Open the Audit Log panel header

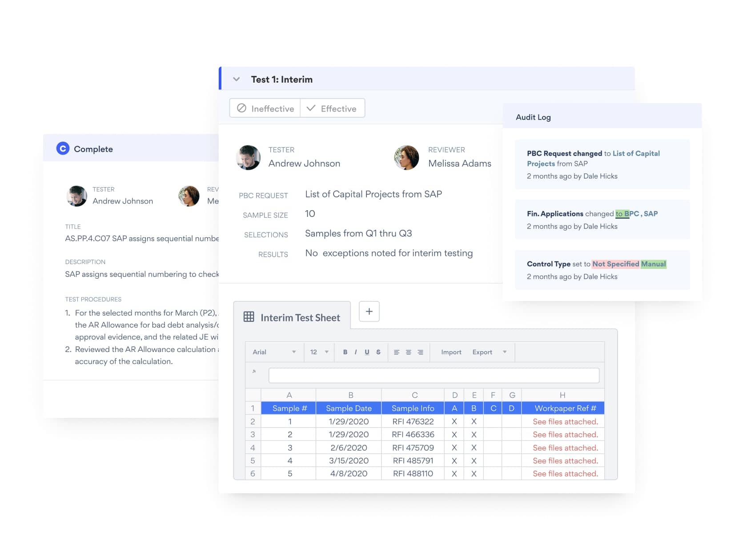tap(533, 117)
